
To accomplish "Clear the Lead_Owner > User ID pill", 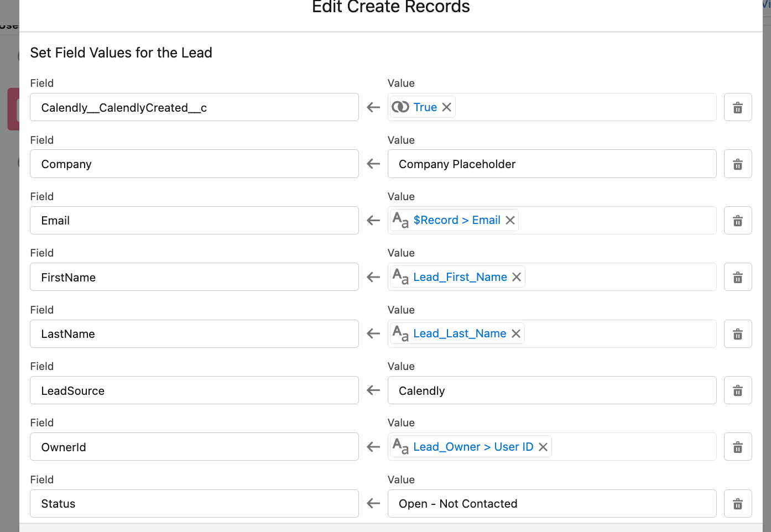I will click(x=543, y=447).
